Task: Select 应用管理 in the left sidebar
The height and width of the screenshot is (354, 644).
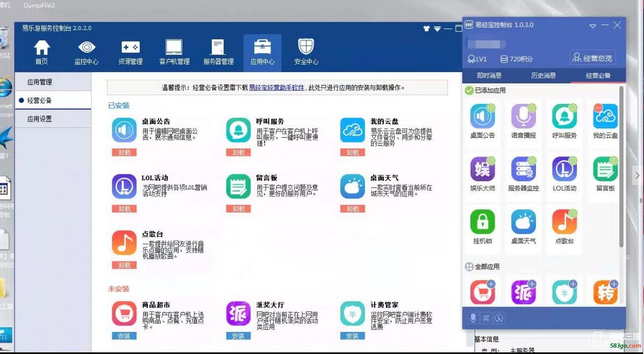Action: [53, 82]
